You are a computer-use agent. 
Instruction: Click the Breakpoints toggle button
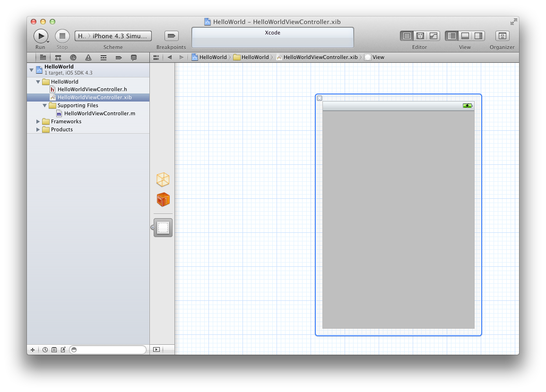coord(170,35)
